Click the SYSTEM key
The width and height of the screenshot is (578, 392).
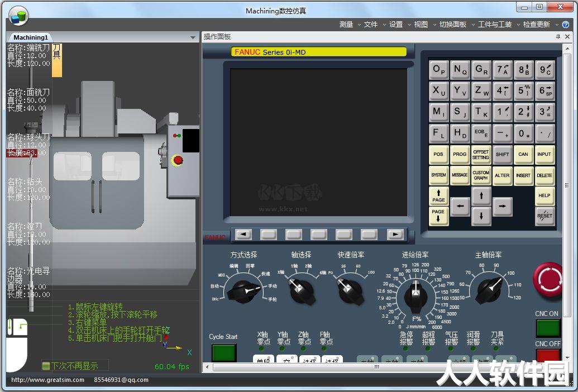click(438, 175)
